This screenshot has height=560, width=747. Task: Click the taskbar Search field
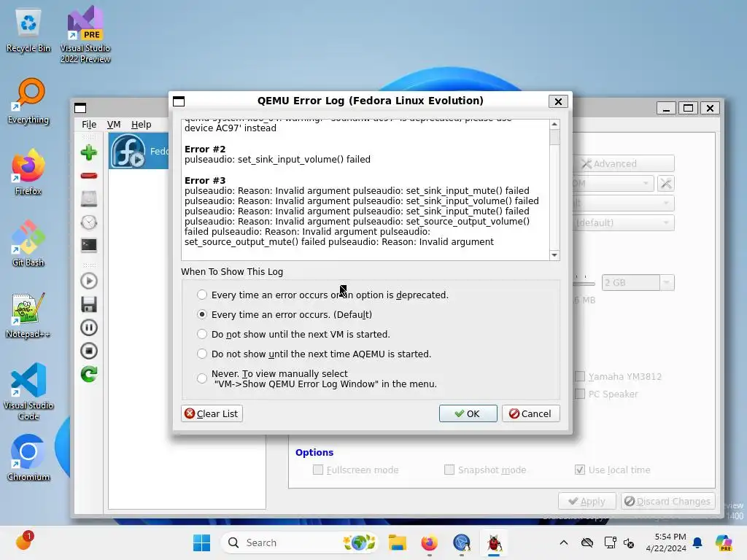pyautogui.click(x=300, y=542)
